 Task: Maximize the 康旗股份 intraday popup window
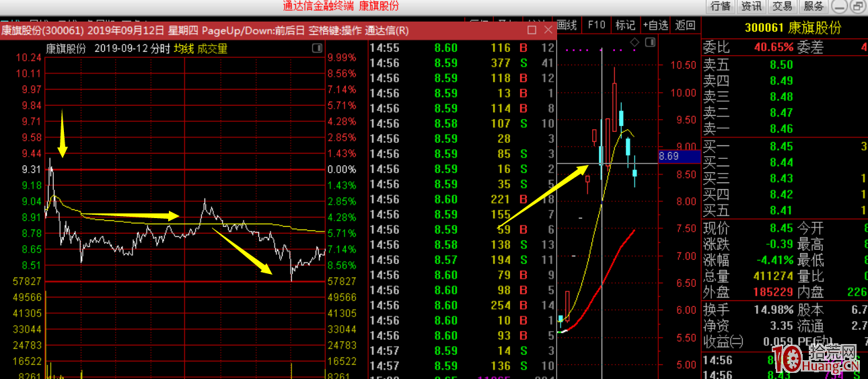pyautogui.click(x=532, y=30)
